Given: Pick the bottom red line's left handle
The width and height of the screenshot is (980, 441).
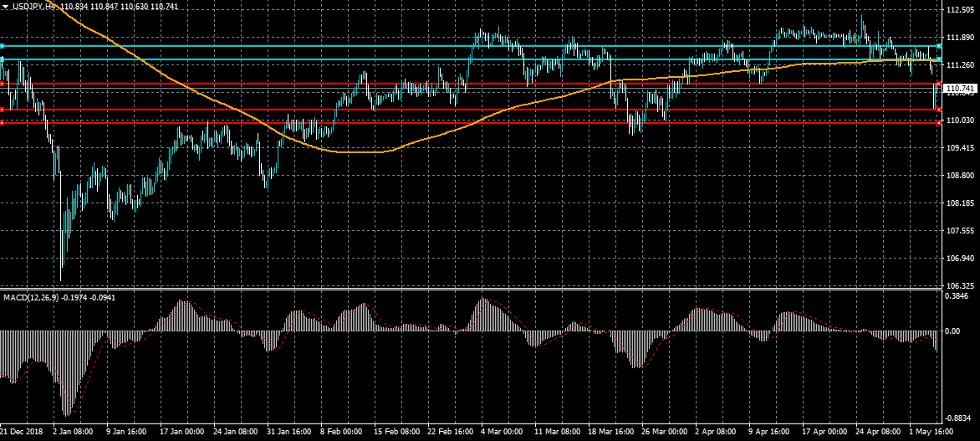Looking at the screenshot, I should click(x=3, y=123).
